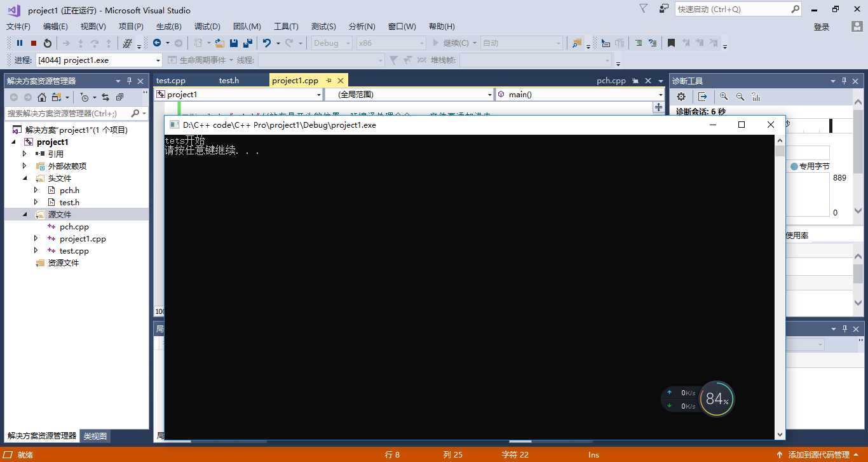Screen dimensions: 868x462
Task: Open a file with the folder icon
Action: click(220, 43)
